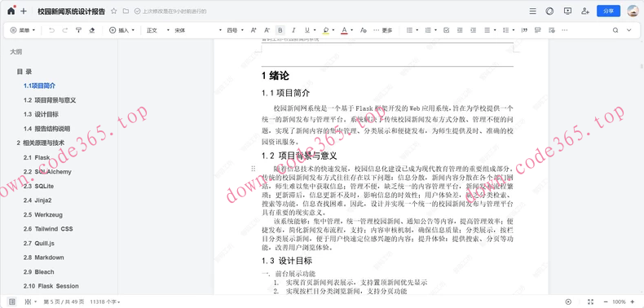Open page layout dropdown in status bar

(31, 301)
